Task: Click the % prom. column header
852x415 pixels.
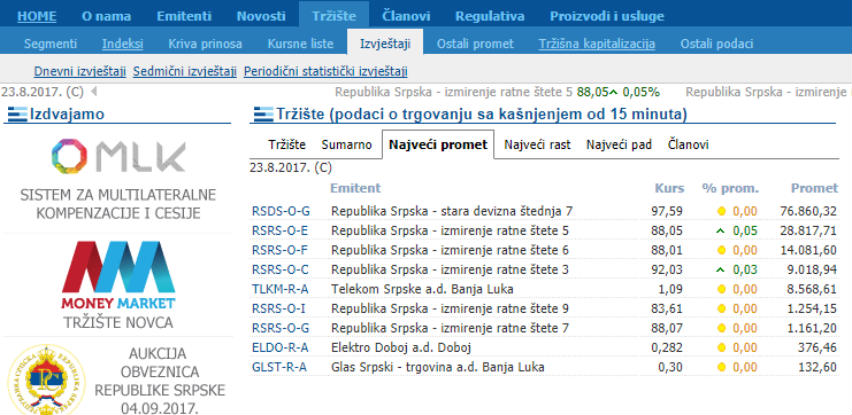Action: pyautogui.click(x=730, y=188)
